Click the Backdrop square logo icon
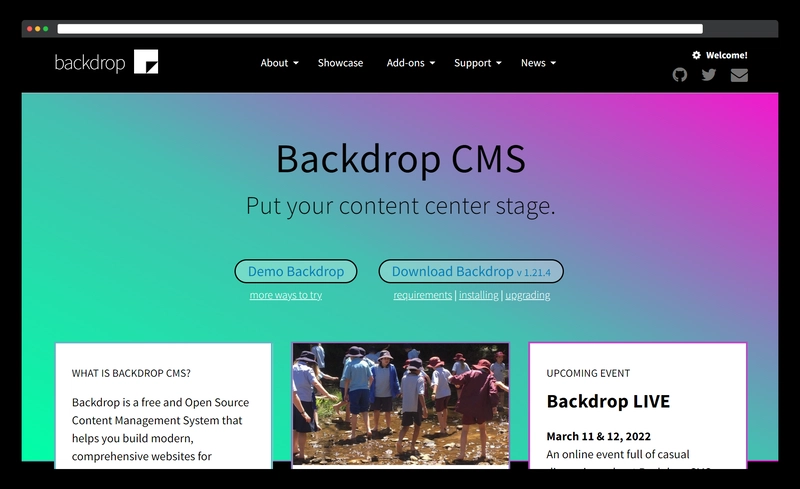Image resolution: width=800 pixels, height=489 pixels. [146, 62]
